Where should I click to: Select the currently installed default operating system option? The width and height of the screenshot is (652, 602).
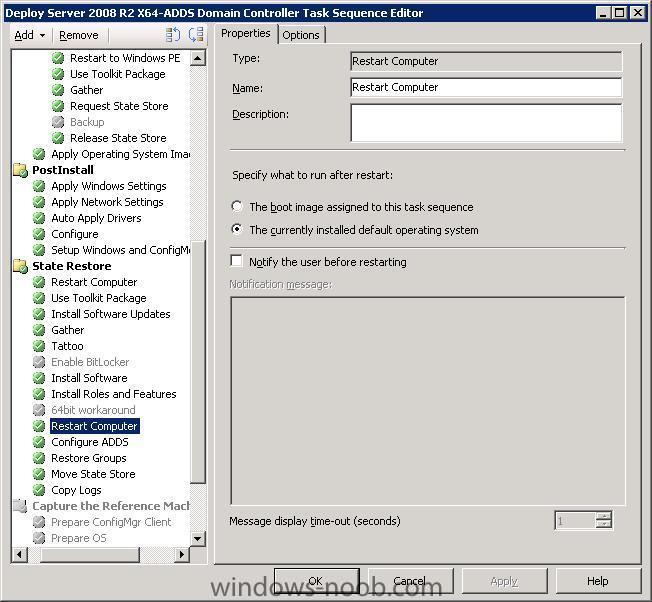pyautogui.click(x=237, y=229)
